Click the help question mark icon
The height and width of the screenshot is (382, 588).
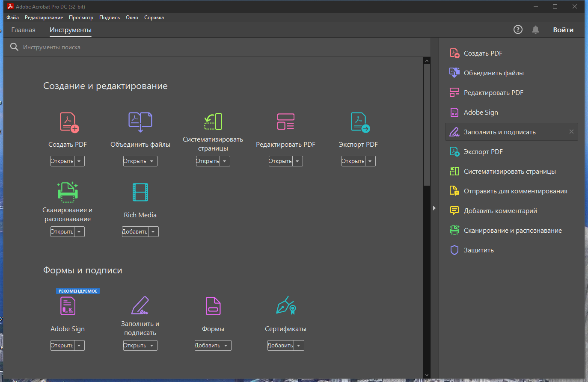click(x=518, y=30)
